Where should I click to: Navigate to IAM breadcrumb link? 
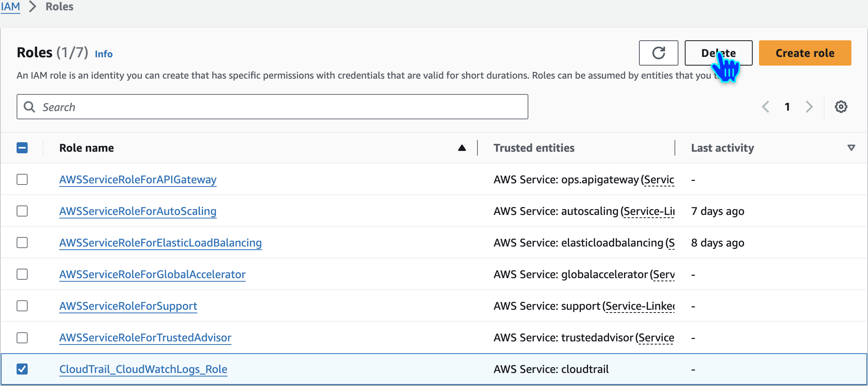(10, 7)
